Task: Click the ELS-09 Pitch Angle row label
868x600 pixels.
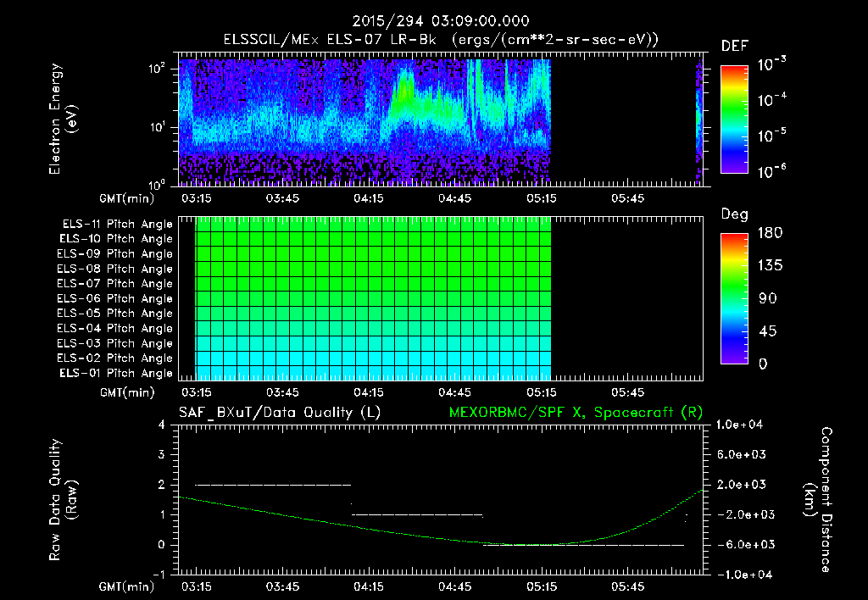Action: click(x=115, y=253)
